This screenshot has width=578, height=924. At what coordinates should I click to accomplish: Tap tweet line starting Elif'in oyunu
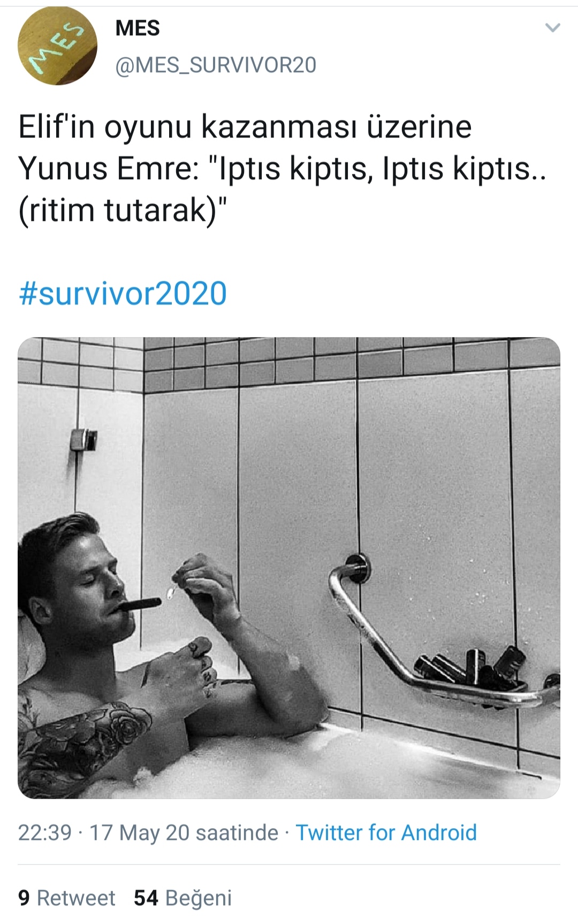coord(245,127)
